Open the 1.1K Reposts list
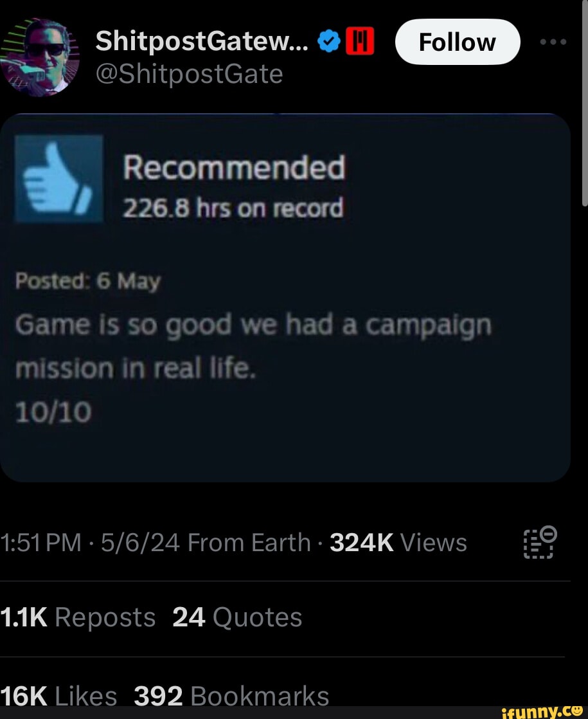This screenshot has height=719, width=588. coord(78,617)
